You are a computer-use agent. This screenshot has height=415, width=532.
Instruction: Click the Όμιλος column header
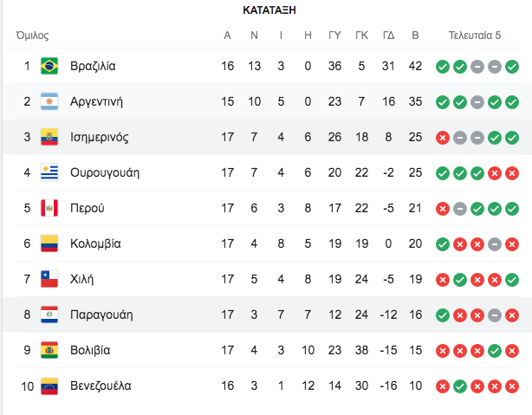point(33,36)
